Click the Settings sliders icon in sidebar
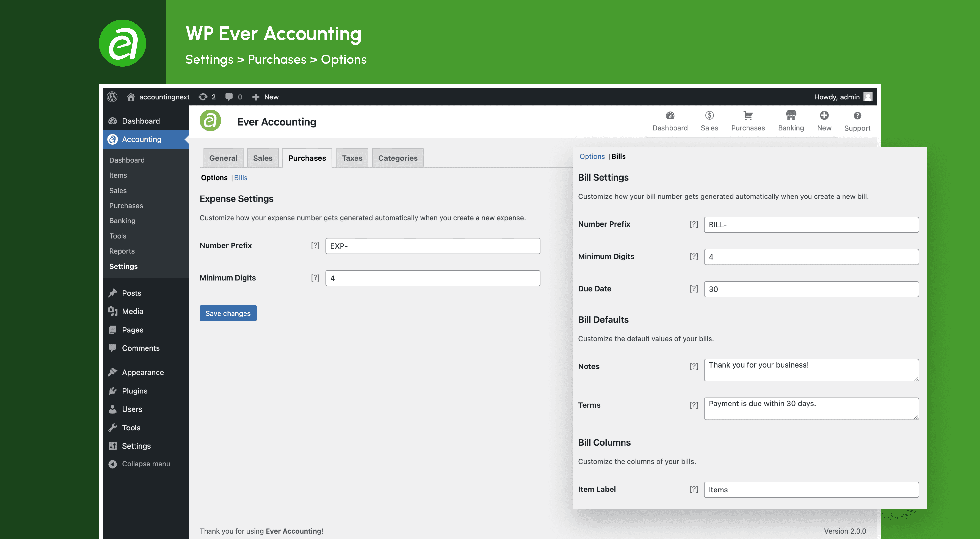The image size is (980, 539). (x=113, y=446)
